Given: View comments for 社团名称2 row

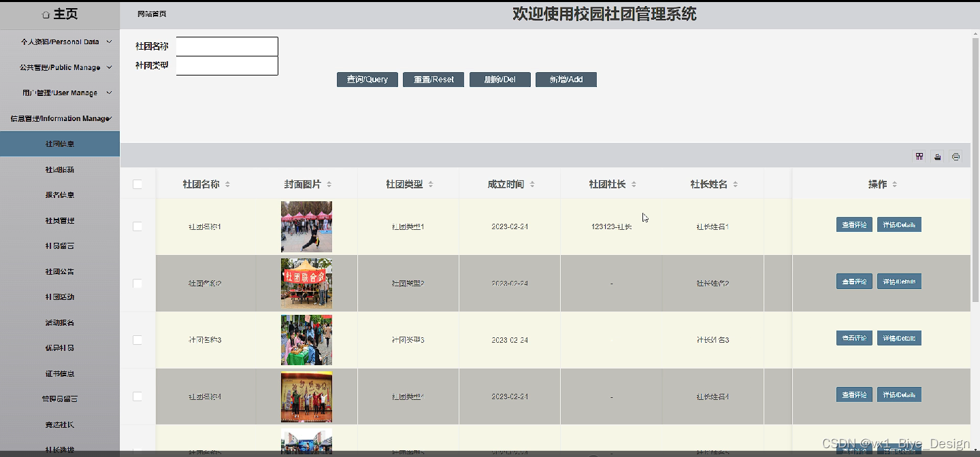Looking at the screenshot, I should coord(854,282).
